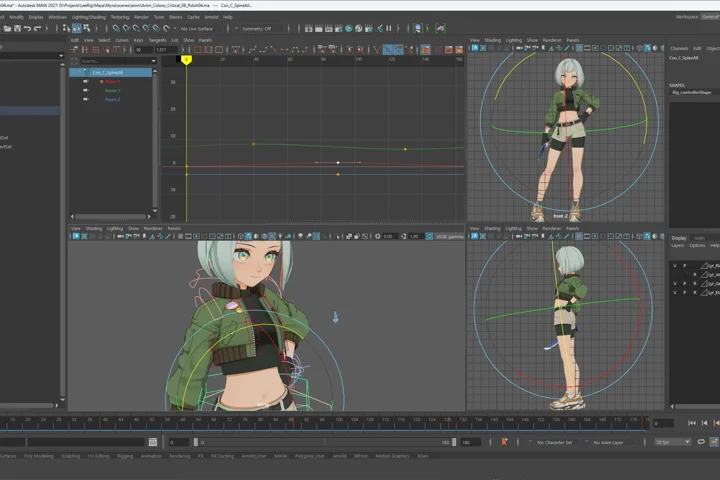
Task: Open the 30 fps frame rate dropdown
Action: point(673,442)
